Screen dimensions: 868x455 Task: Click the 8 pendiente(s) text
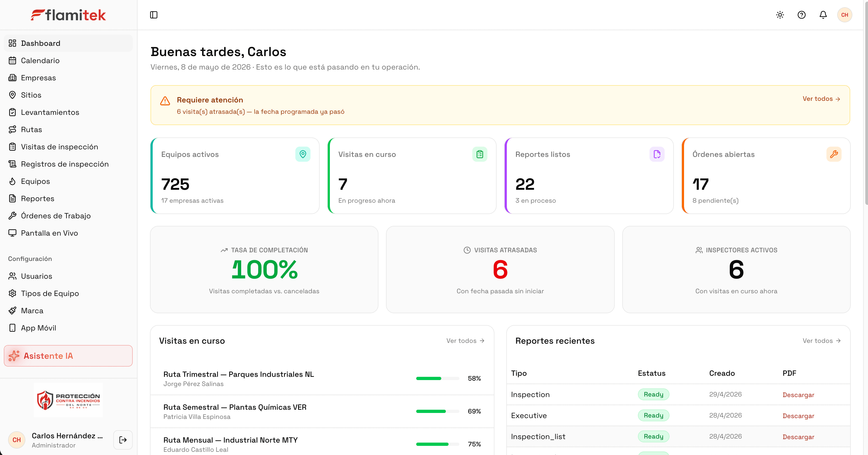[715, 200]
